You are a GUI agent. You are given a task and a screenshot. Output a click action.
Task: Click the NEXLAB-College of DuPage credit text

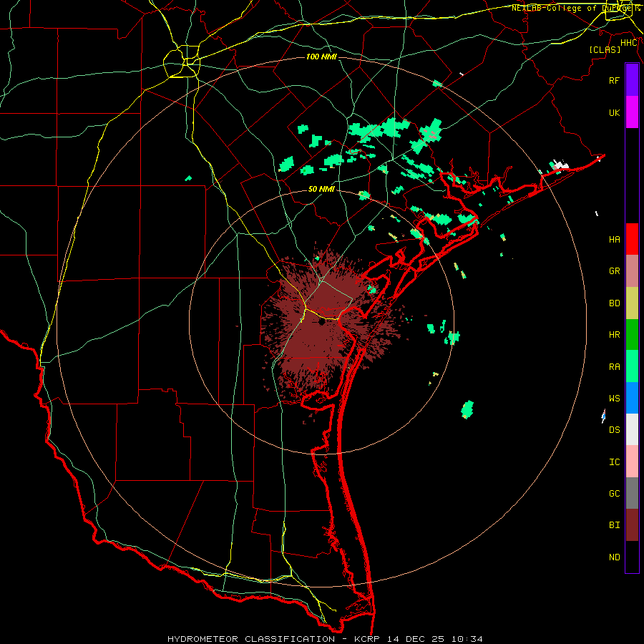[577, 8]
